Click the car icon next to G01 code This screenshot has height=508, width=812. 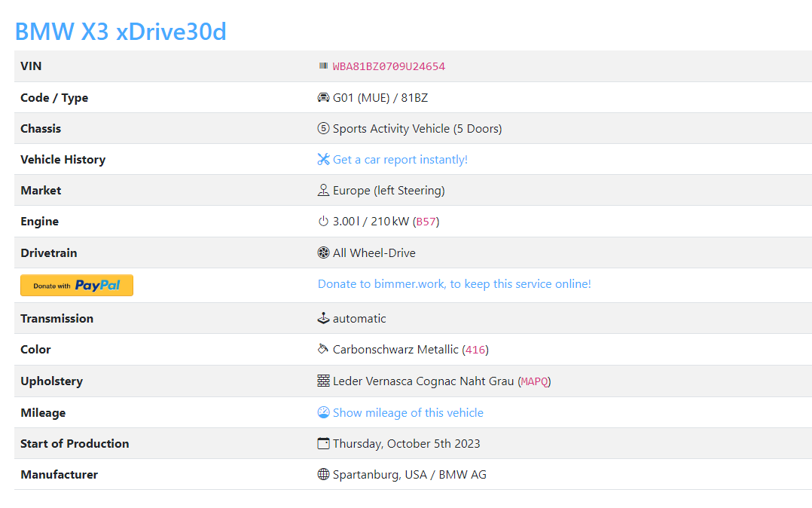(x=323, y=98)
